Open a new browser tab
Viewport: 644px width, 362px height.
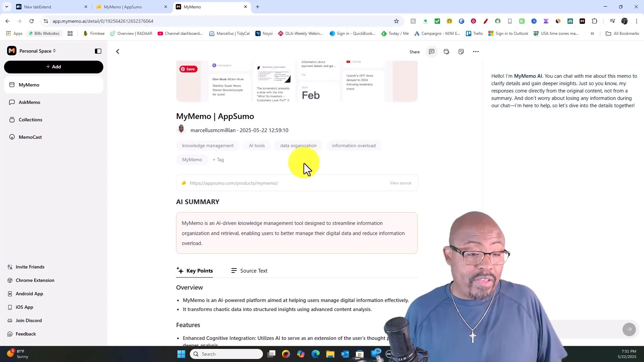(258, 7)
